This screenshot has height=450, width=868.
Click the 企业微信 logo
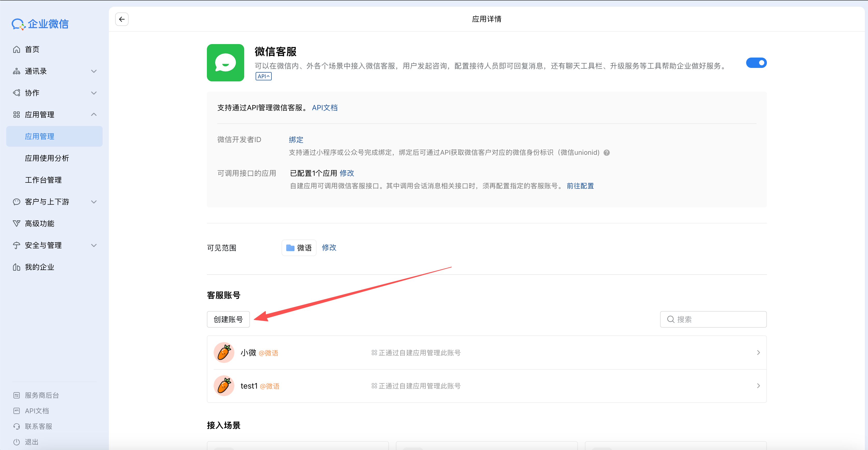coord(40,24)
